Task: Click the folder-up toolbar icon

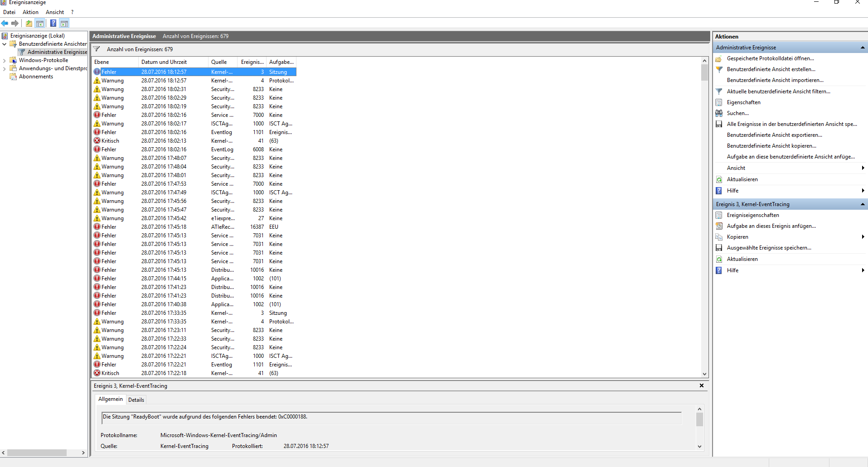Action: pos(29,23)
